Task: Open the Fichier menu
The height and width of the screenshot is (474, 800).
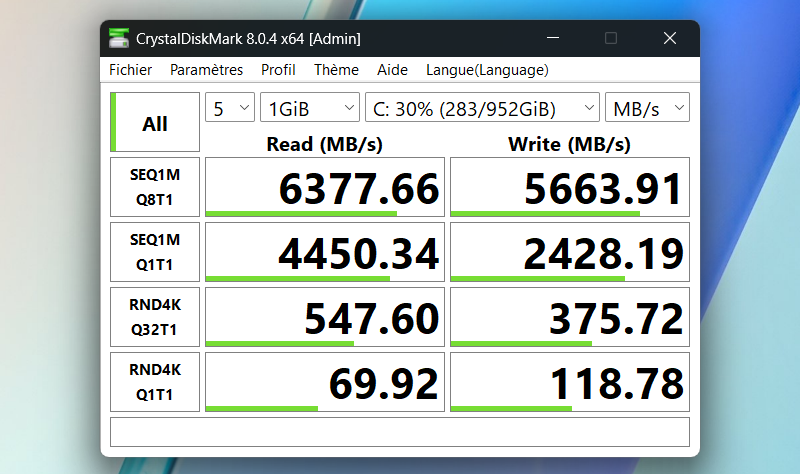Action: pyautogui.click(x=131, y=70)
